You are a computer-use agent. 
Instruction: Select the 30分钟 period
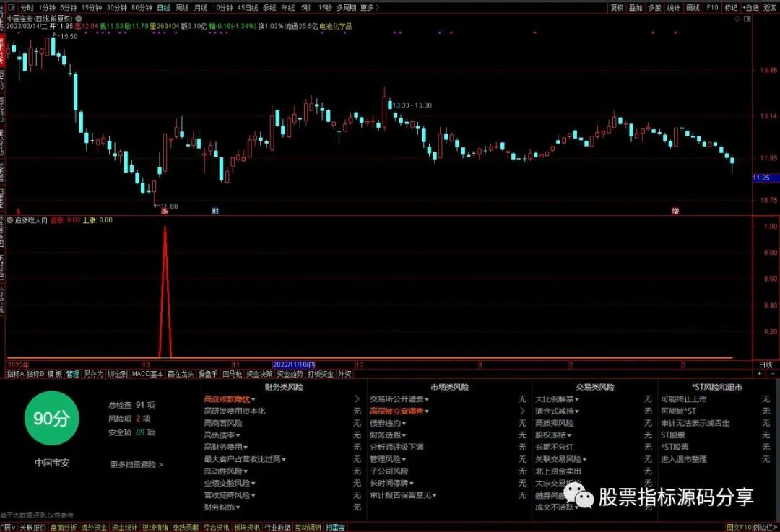click(117, 7)
